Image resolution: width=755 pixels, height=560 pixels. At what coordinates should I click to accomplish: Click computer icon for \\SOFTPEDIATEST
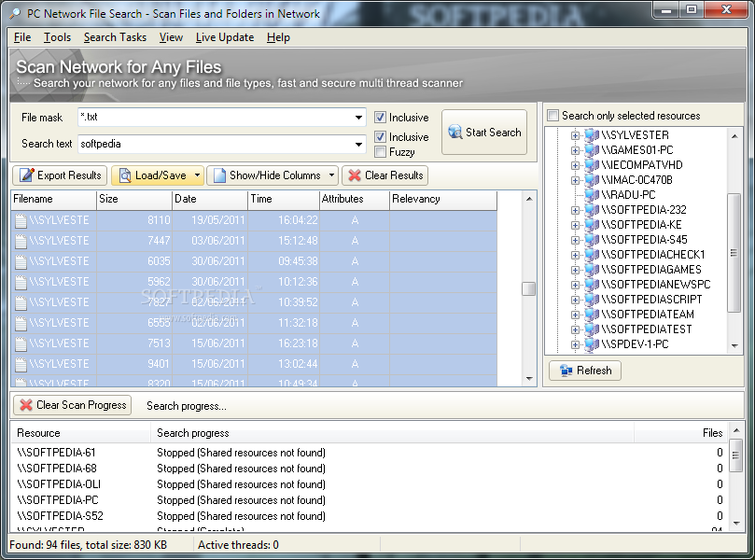click(592, 329)
